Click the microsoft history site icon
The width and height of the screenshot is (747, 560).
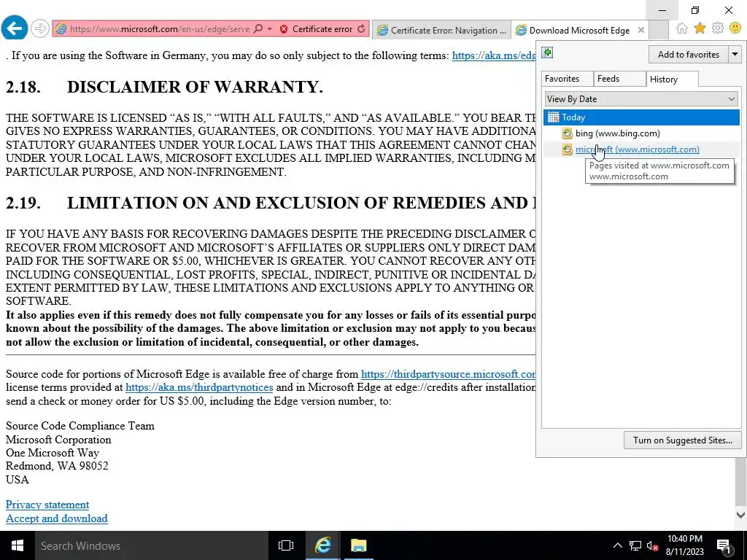(567, 150)
